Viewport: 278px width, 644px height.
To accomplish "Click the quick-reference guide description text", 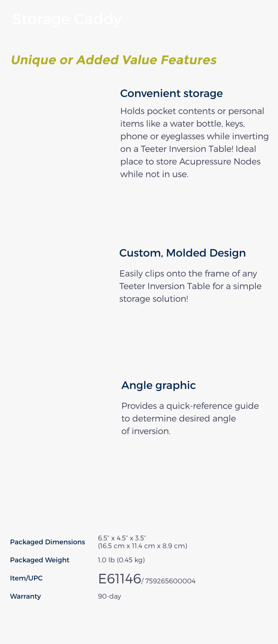I will tap(190, 418).
